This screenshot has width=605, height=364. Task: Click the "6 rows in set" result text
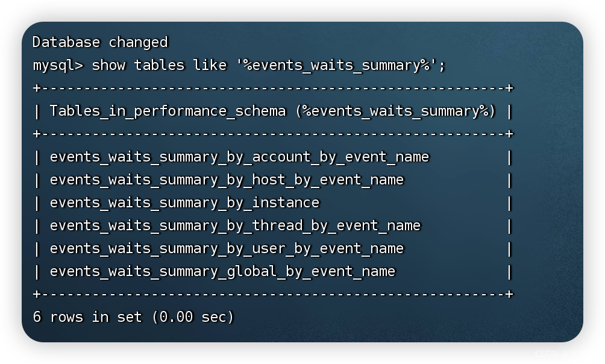tap(87, 317)
